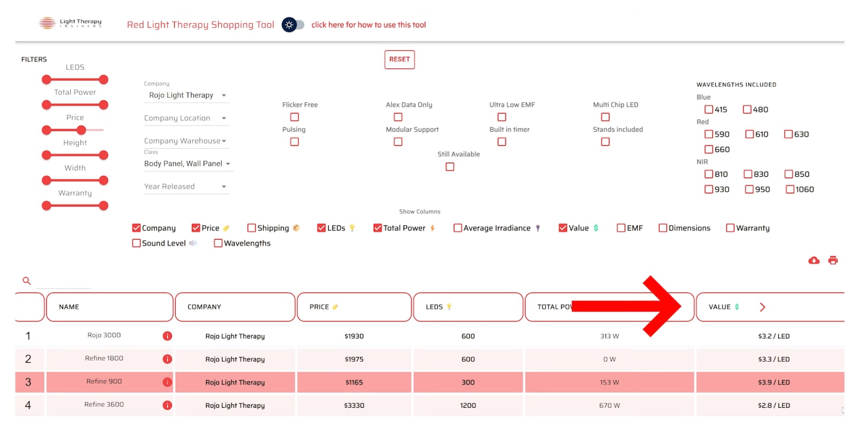Open the Class dropdown

click(188, 164)
